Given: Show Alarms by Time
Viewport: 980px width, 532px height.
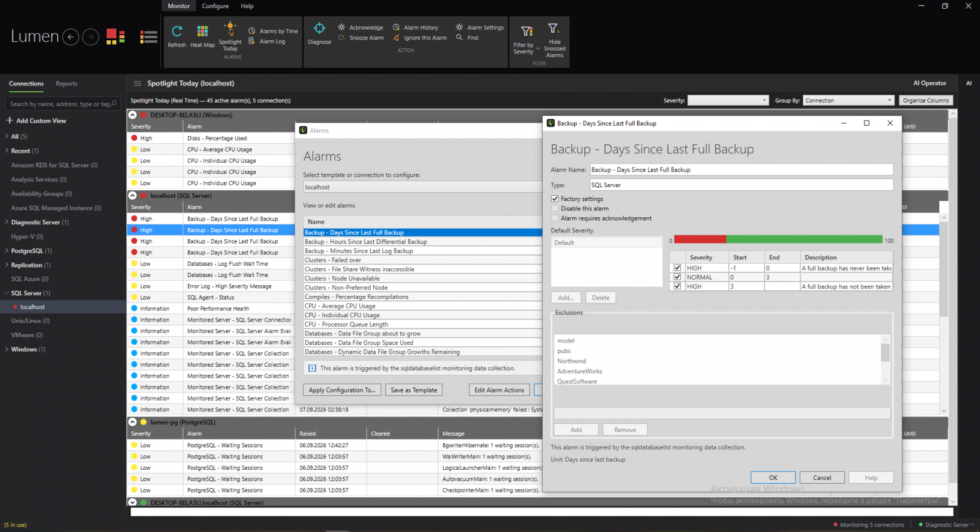Looking at the screenshot, I should 273,31.
